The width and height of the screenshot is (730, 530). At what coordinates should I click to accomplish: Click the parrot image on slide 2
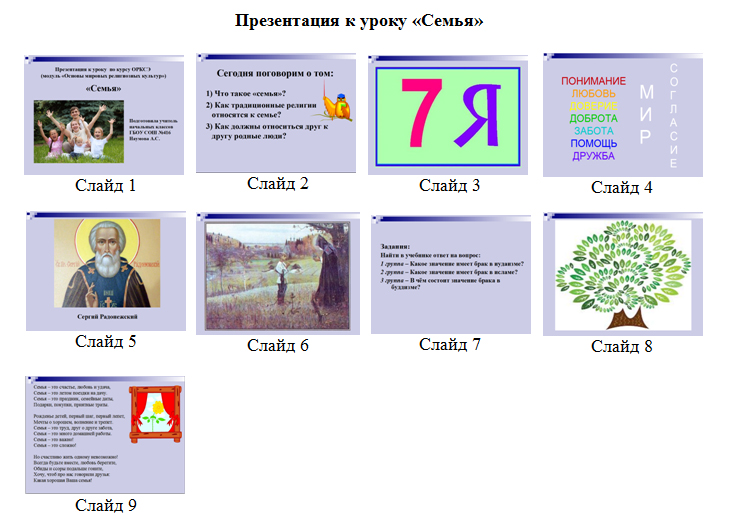point(336,103)
